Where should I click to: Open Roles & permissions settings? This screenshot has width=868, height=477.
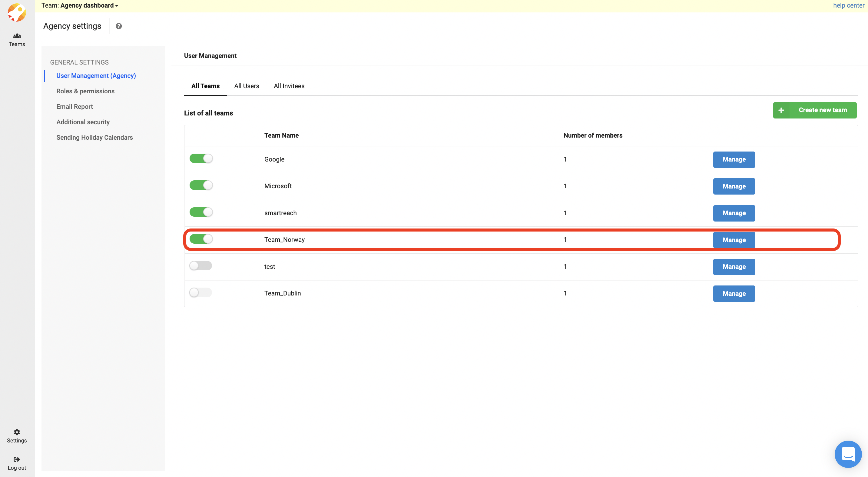coord(85,91)
